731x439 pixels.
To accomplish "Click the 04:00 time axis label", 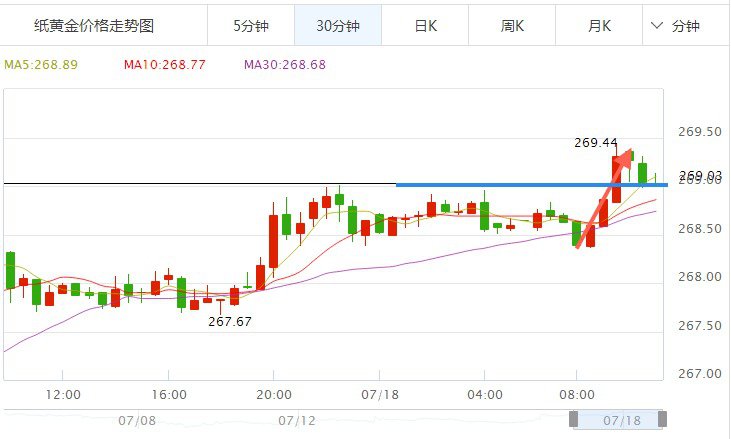I will (x=485, y=395).
